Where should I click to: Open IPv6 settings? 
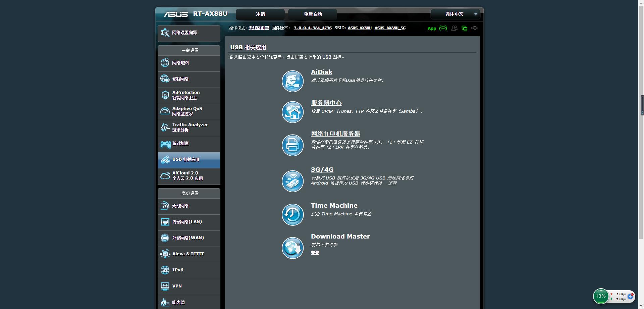point(189,270)
